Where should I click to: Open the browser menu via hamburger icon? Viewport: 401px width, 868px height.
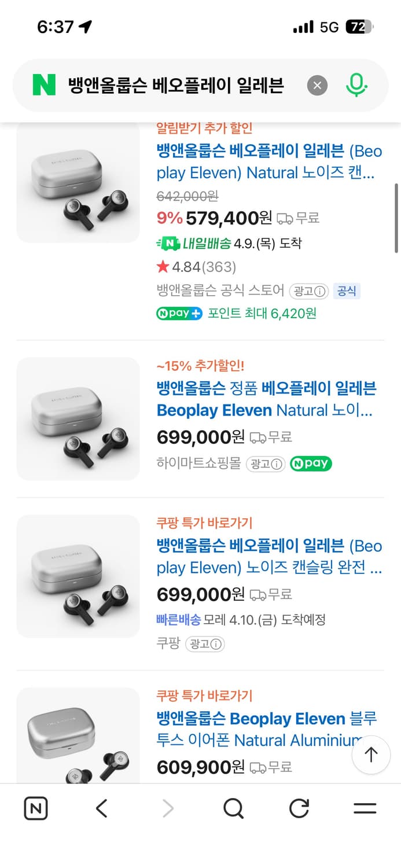(365, 808)
